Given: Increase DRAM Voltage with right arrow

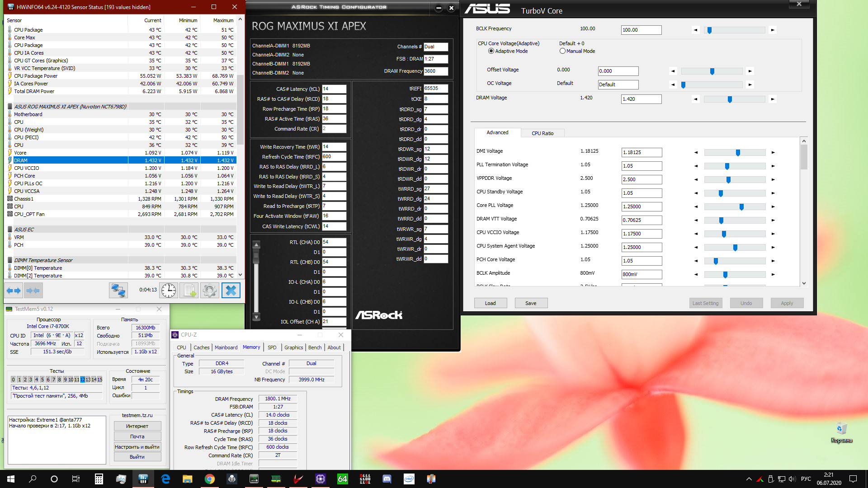Looking at the screenshot, I should [773, 99].
